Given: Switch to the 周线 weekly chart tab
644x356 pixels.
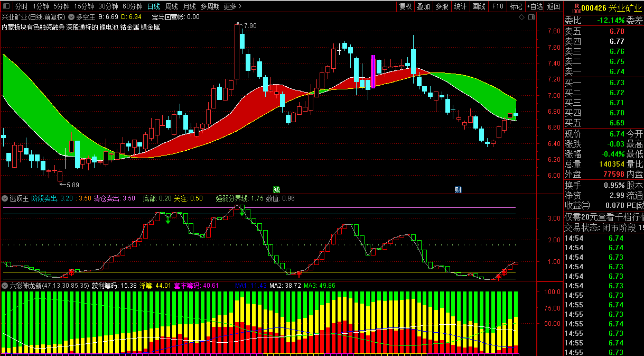Looking at the screenshot, I should 172,7.
